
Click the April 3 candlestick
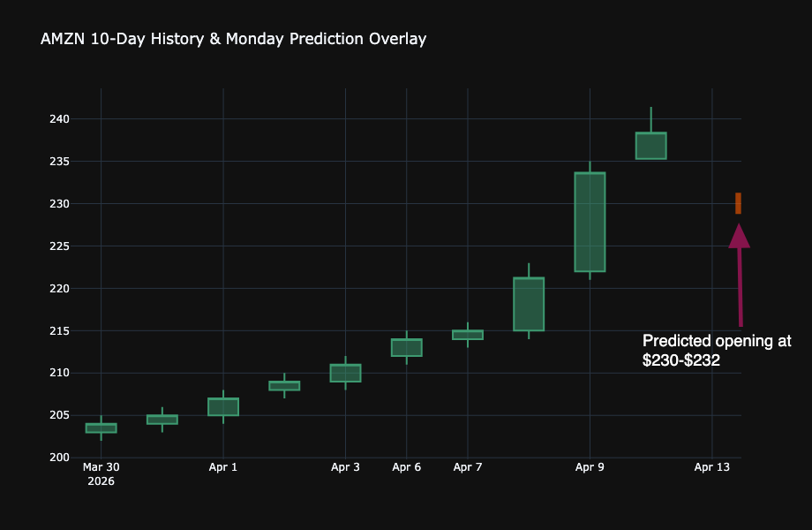click(x=345, y=373)
